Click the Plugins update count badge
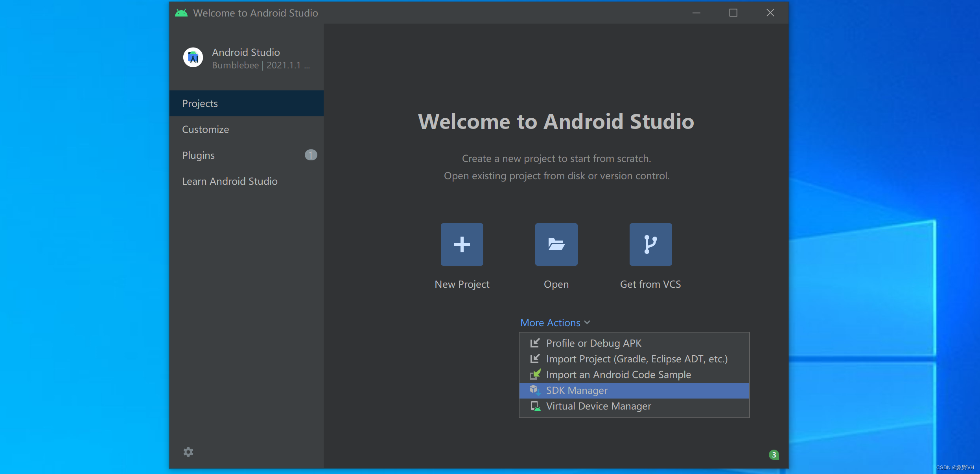The image size is (980, 474). (x=311, y=155)
